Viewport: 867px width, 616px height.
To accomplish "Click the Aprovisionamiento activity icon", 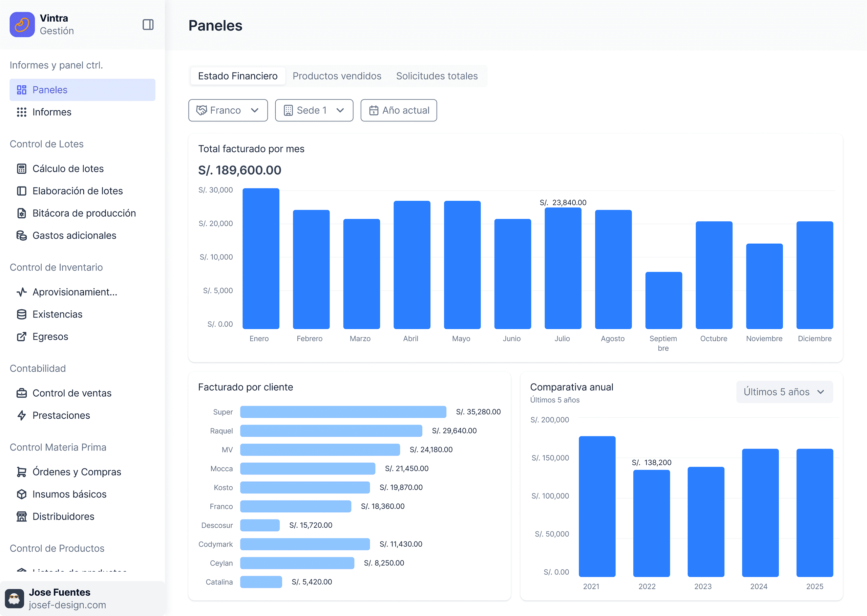I will pos(22,292).
